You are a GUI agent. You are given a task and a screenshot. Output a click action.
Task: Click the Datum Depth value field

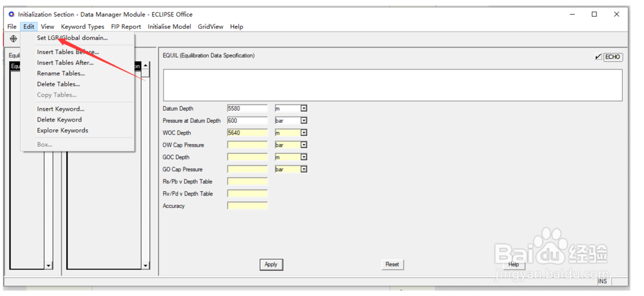(247, 109)
